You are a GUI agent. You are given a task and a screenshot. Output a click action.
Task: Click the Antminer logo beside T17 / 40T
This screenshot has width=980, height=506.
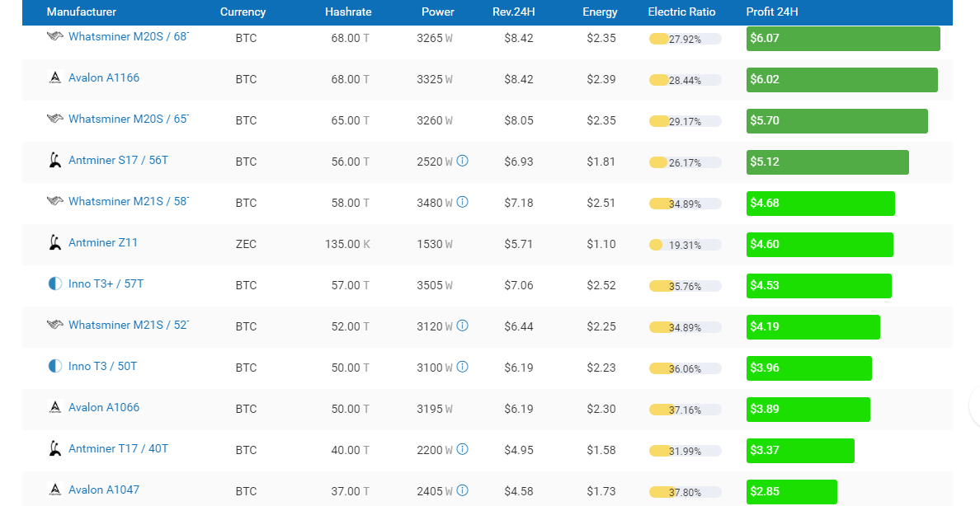[55, 448]
